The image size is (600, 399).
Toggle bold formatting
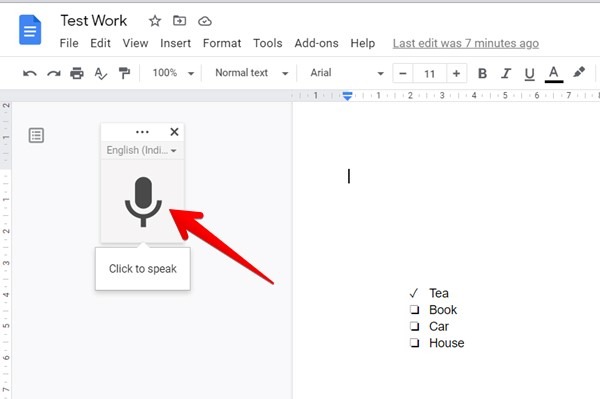coord(483,73)
